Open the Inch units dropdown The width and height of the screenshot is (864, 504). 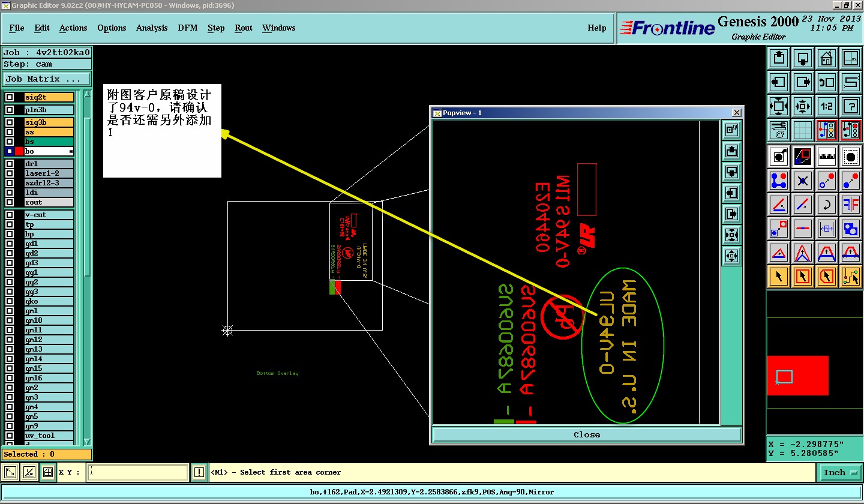click(840, 473)
